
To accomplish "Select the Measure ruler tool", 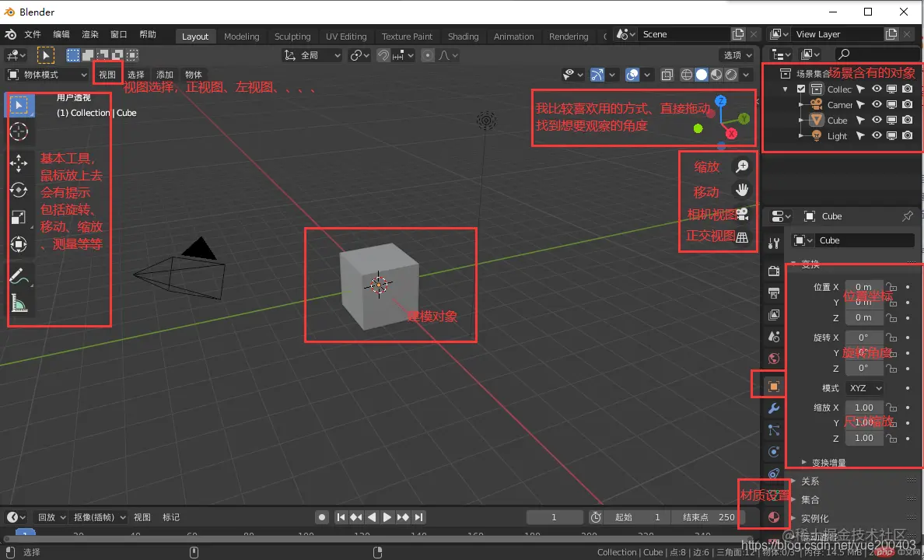I will pos(19,303).
